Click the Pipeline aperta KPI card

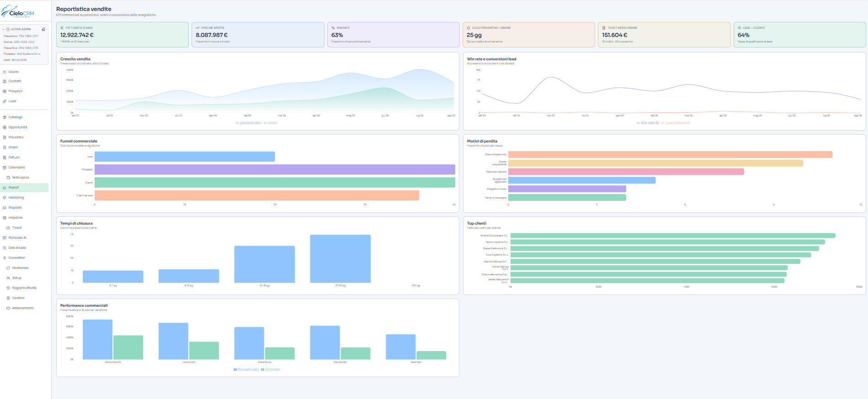pyautogui.click(x=258, y=35)
